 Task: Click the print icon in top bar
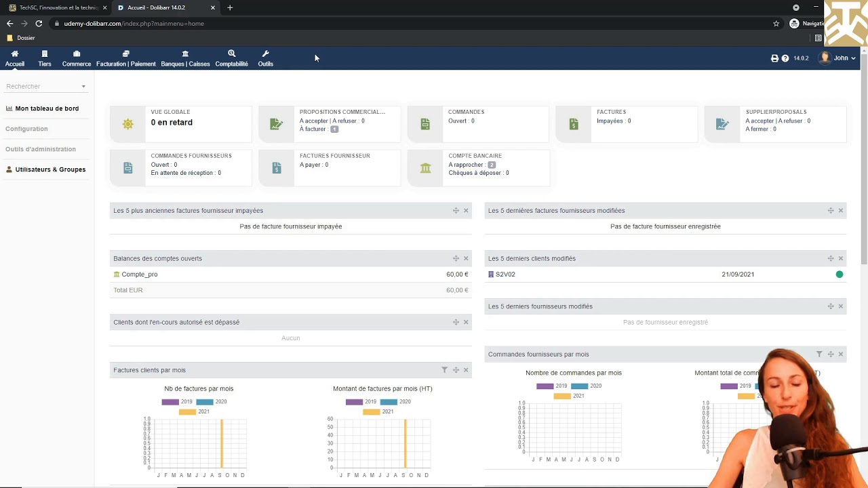coord(774,58)
